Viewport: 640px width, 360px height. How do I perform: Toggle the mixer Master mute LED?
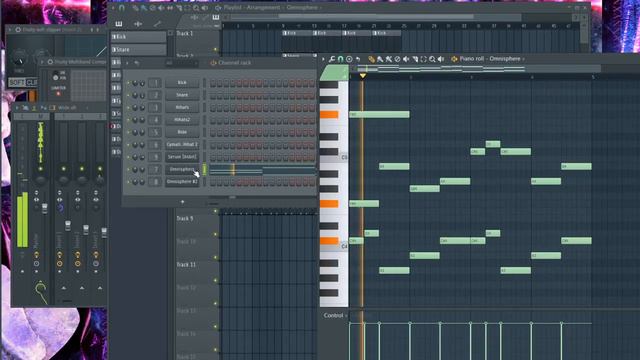click(40, 169)
